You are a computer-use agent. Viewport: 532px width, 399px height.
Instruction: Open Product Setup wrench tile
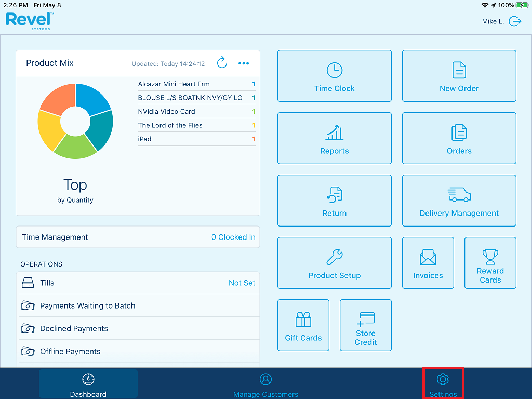point(334,263)
